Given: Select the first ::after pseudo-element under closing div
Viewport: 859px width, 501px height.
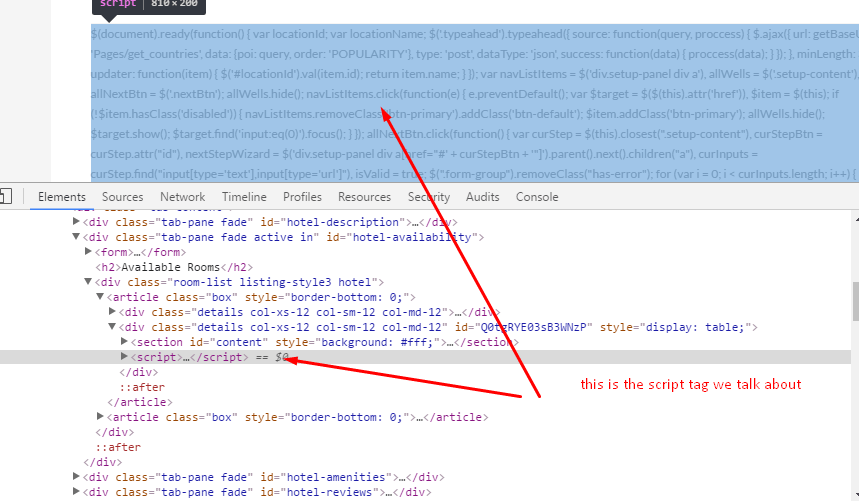Looking at the screenshot, I should click(142, 387).
